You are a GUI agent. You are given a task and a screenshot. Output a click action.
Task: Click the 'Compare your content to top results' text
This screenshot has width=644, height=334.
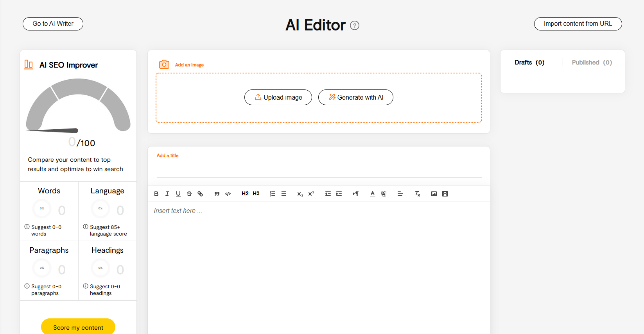click(75, 164)
